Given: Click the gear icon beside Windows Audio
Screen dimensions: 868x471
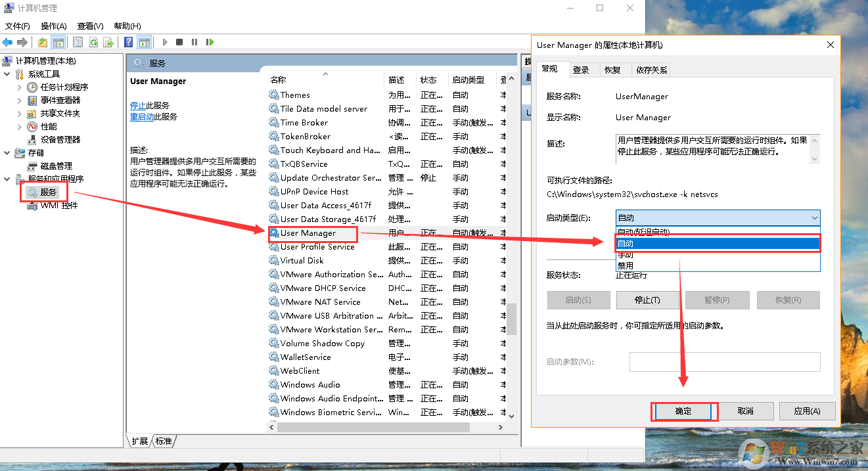Looking at the screenshot, I should [x=274, y=385].
